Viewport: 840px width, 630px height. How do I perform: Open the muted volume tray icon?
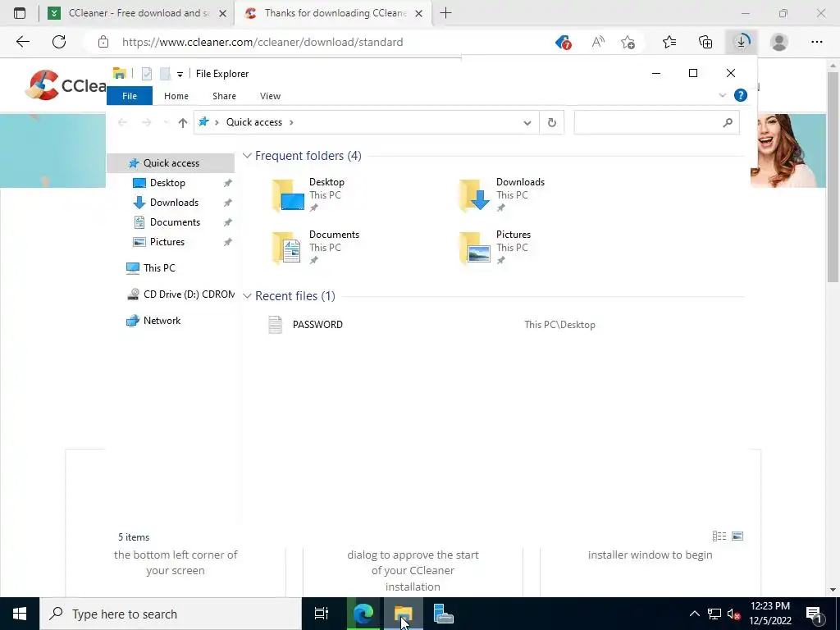733,614
